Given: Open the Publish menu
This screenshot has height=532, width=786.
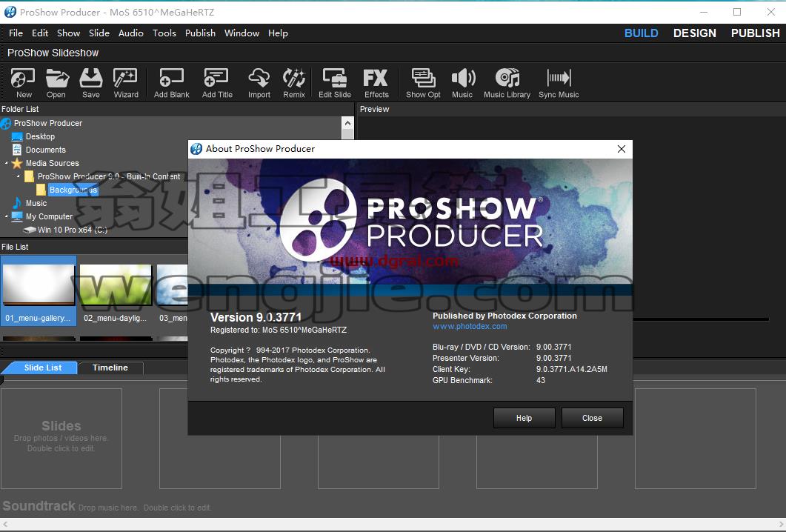Looking at the screenshot, I should tap(200, 33).
